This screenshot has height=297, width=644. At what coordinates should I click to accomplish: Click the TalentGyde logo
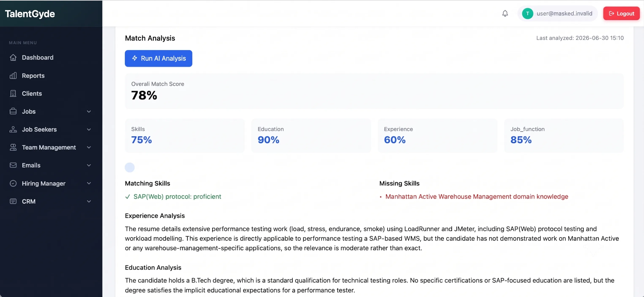point(30,14)
